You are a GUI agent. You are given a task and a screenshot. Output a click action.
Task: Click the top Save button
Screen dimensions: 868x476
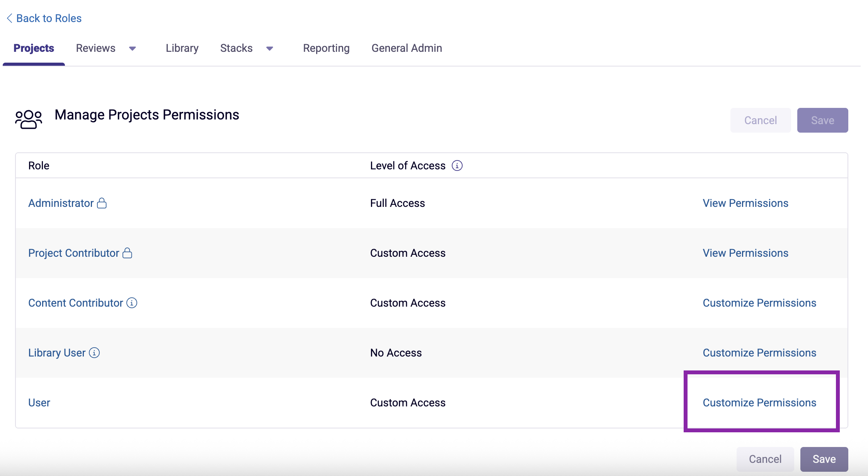(822, 120)
